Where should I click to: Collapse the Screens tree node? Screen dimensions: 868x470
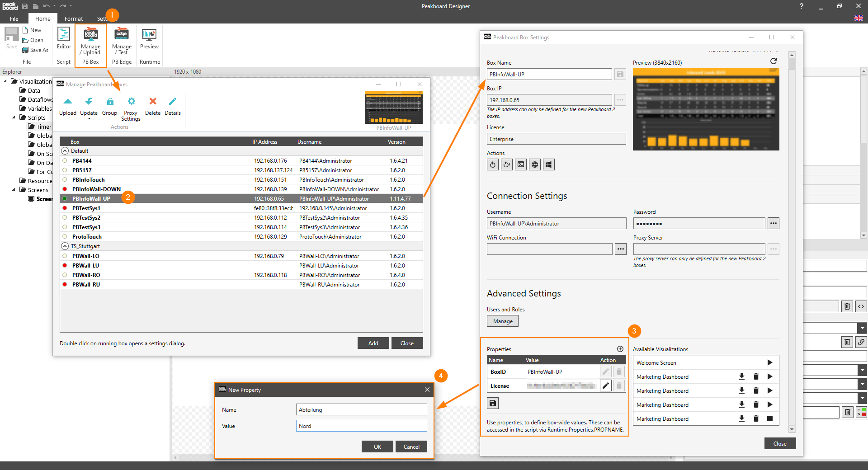click(x=14, y=190)
